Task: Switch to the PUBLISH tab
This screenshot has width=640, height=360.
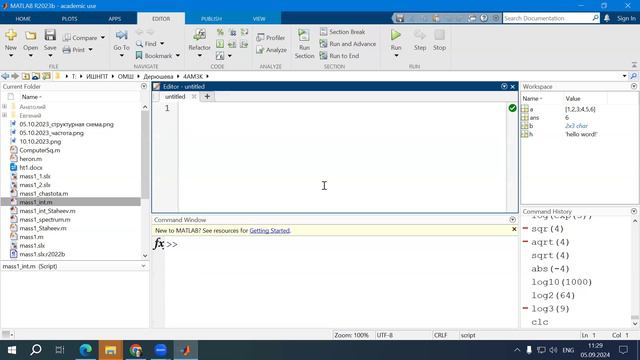Action: [x=211, y=19]
